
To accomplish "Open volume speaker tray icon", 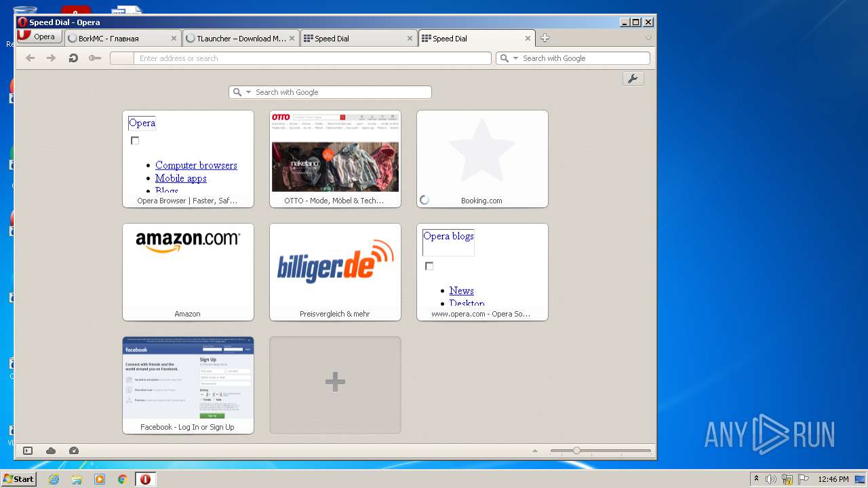I will tap(771, 479).
